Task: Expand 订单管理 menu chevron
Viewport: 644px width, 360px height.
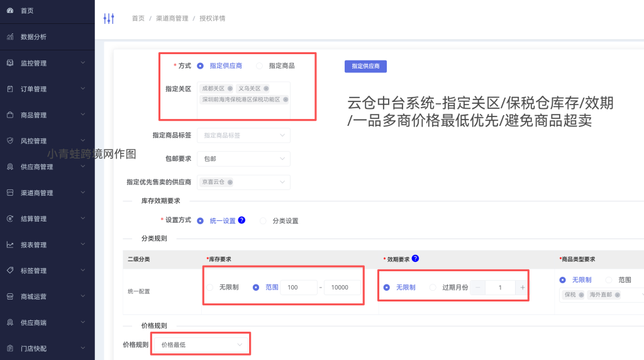Action: (x=83, y=88)
